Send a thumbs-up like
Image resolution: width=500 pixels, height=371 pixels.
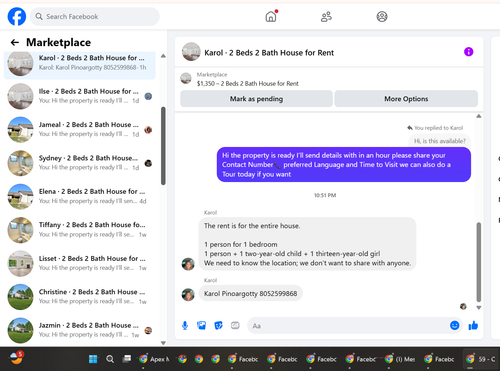pyautogui.click(x=473, y=325)
